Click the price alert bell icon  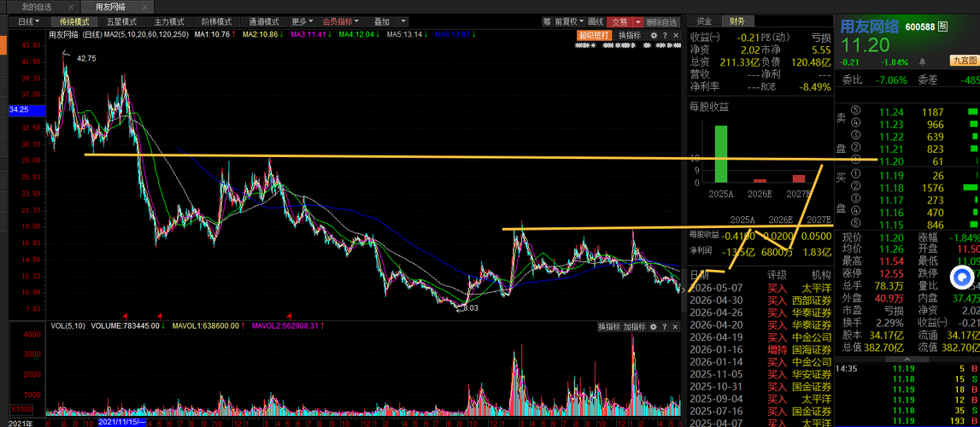pos(922,61)
